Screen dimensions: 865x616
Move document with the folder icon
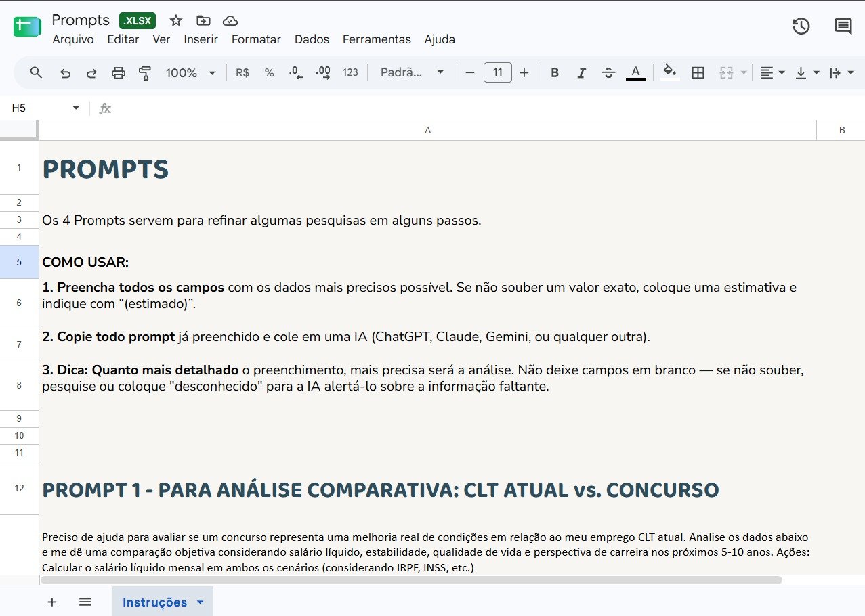(203, 20)
